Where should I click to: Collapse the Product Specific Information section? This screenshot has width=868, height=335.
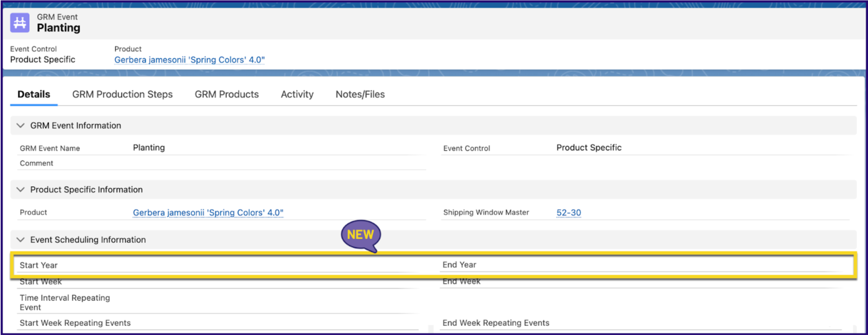pyautogui.click(x=21, y=189)
